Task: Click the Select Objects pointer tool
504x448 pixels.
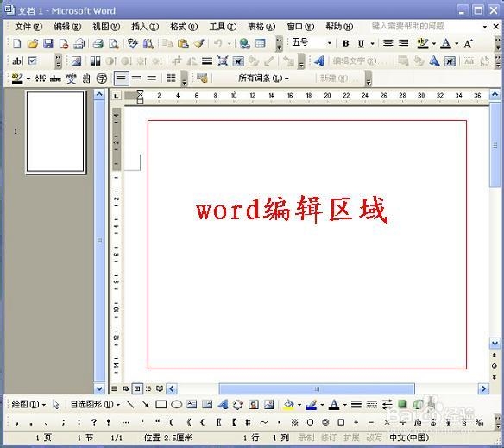Action: [x=55, y=404]
